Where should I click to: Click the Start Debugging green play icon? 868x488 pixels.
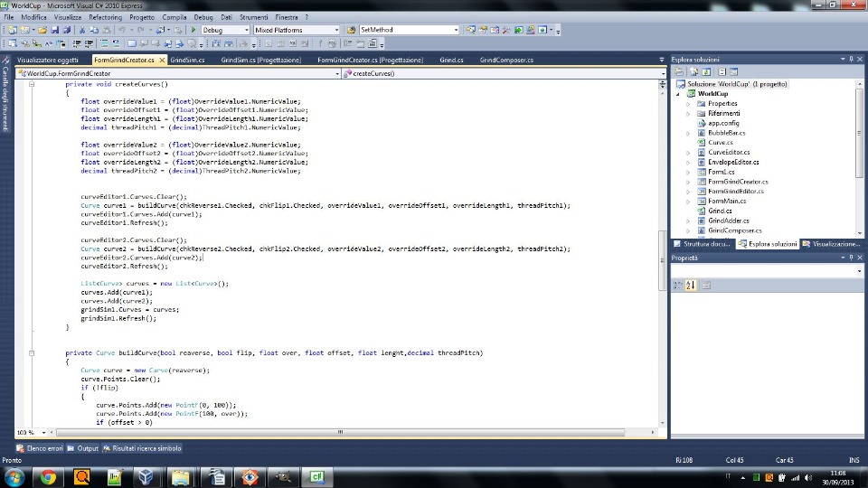point(193,30)
